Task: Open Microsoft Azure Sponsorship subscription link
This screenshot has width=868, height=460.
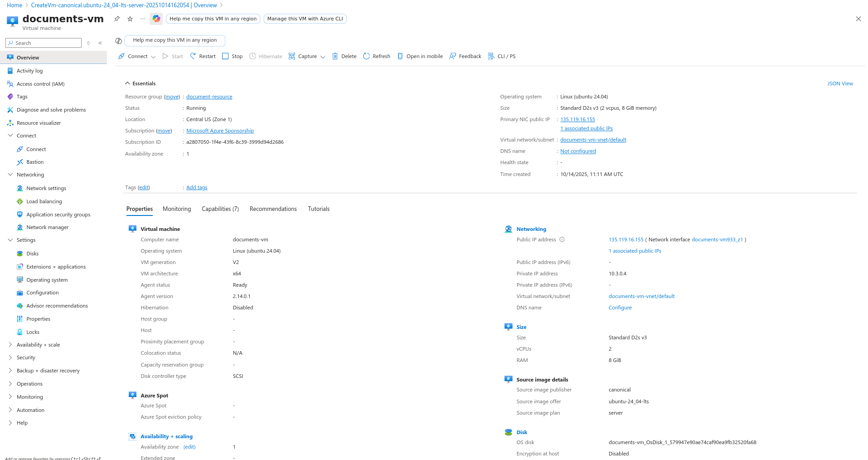Action: (x=220, y=131)
